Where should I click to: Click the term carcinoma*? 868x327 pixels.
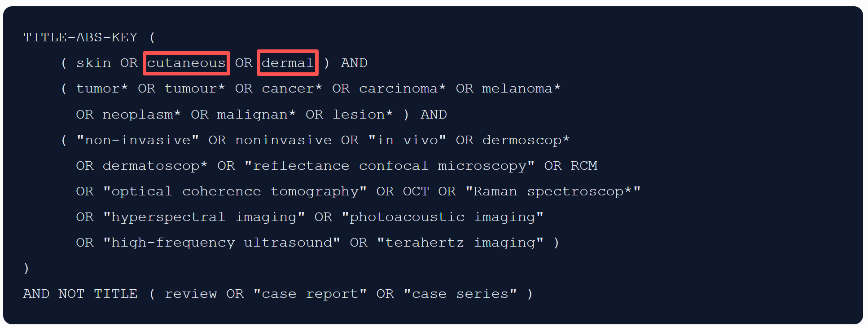(x=402, y=88)
